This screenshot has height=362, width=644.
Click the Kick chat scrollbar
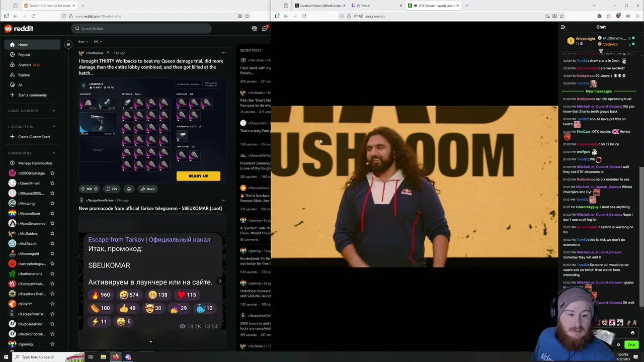tap(641, 236)
